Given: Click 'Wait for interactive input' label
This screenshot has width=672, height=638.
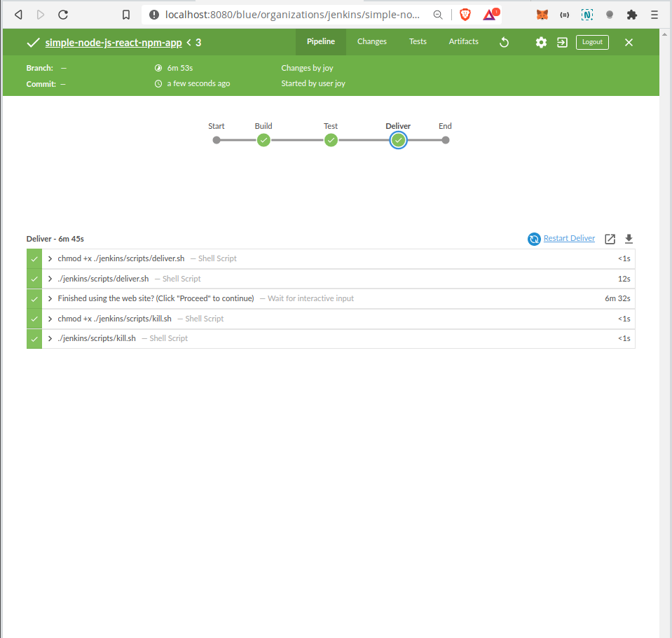Looking at the screenshot, I should [310, 298].
